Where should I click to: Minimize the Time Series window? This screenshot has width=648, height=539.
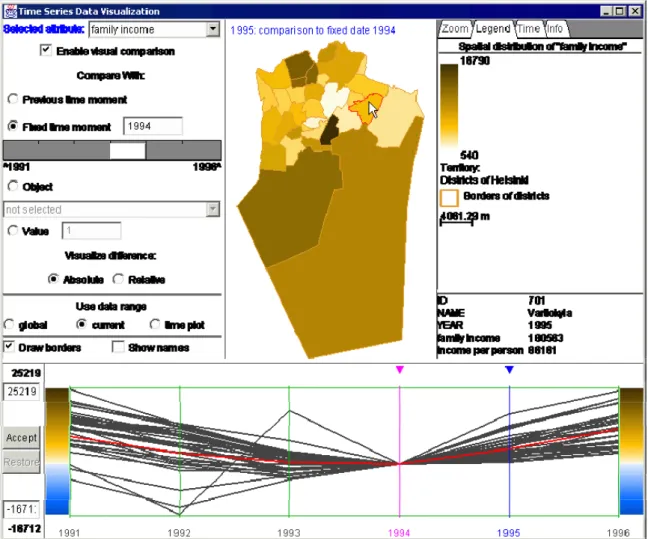pos(605,11)
